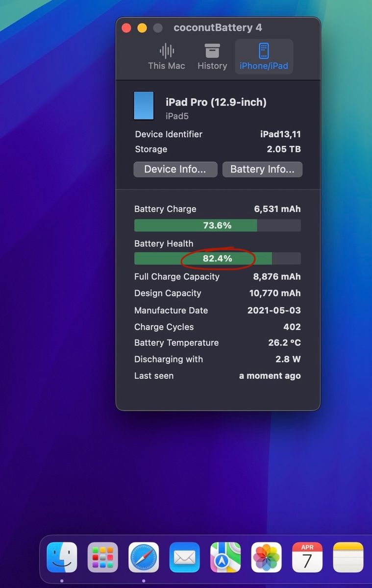Close the coconutBattery window
Image resolution: width=372 pixels, height=588 pixels.
126,28
